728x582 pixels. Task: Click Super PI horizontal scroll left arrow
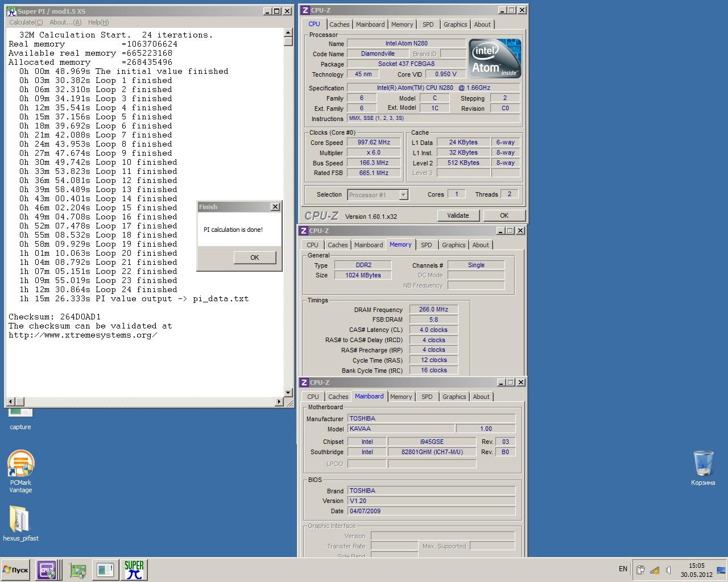[10, 402]
